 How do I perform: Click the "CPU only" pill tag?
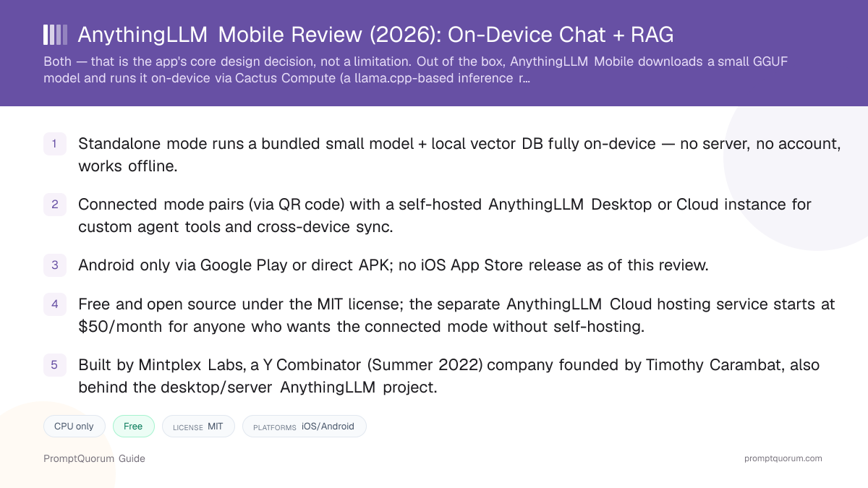pyautogui.click(x=75, y=427)
